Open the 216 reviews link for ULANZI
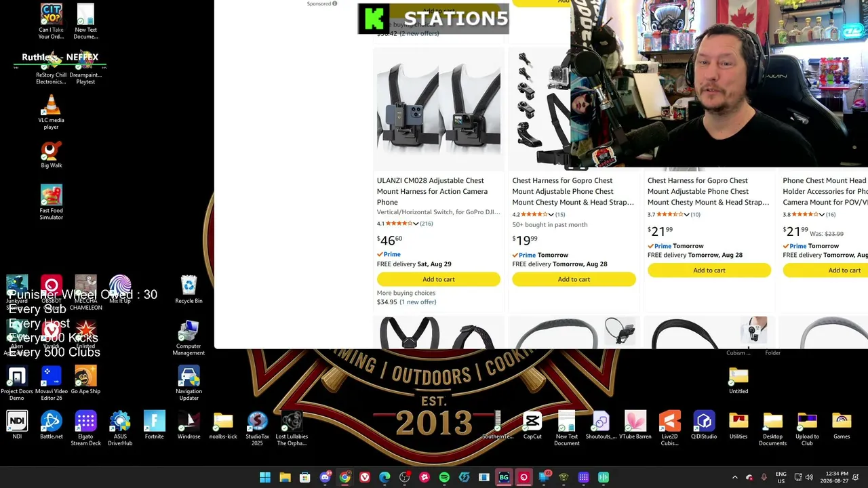Image resolution: width=868 pixels, height=488 pixels. point(426,224)
